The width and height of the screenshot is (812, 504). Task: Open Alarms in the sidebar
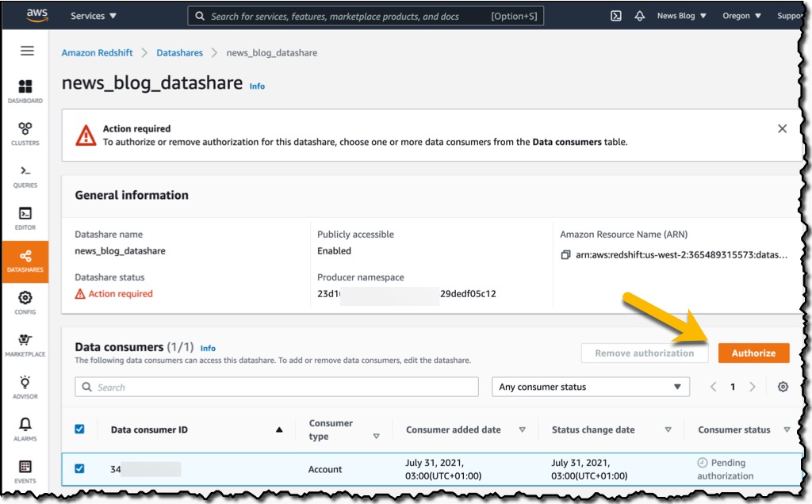tap(25, 430)
